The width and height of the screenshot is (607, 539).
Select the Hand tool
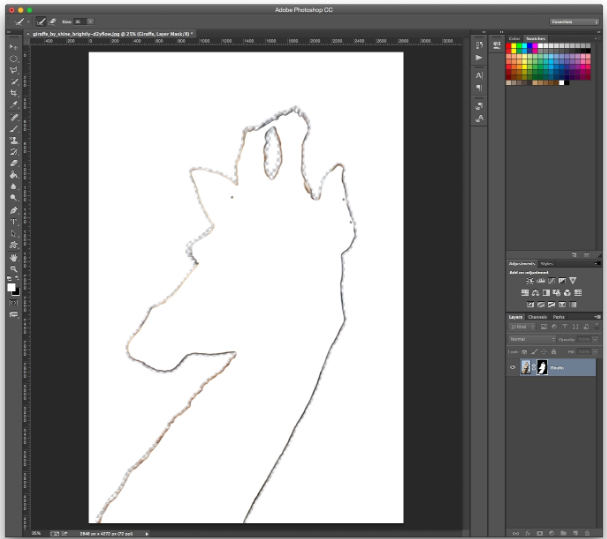coord(14,257)
